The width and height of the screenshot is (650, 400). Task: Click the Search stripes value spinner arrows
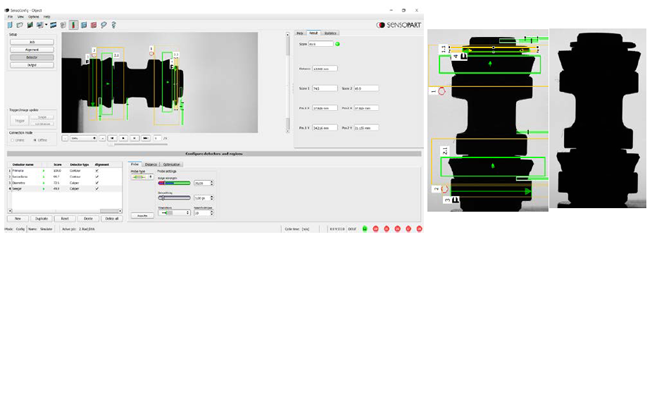[212, 213]
